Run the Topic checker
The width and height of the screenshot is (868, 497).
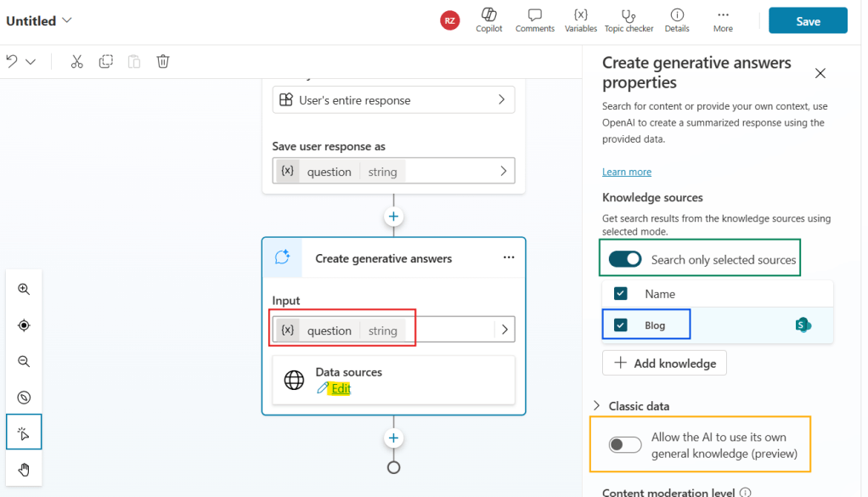pyautogui.click(x=628, y=20)
